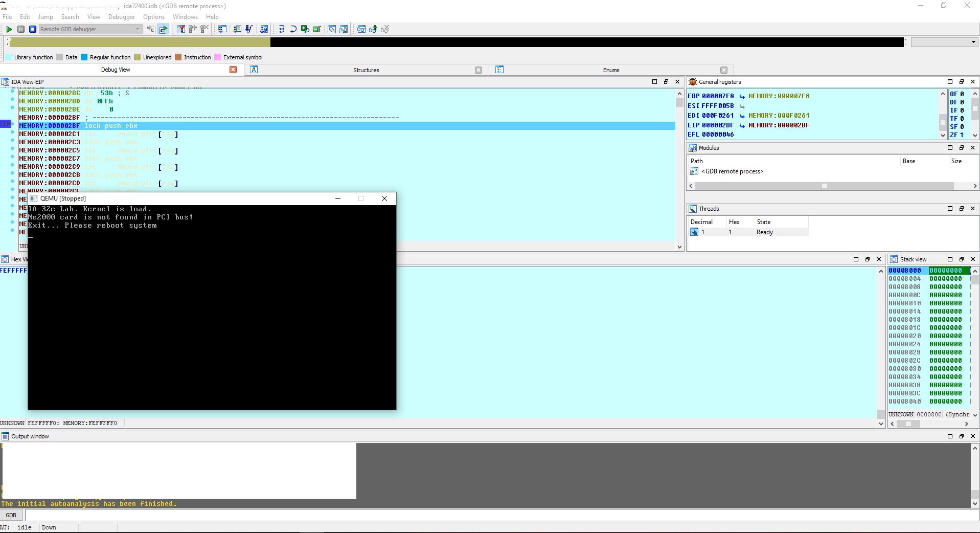Close the Debug View tab
980x533 pixels.
[233, 70]
